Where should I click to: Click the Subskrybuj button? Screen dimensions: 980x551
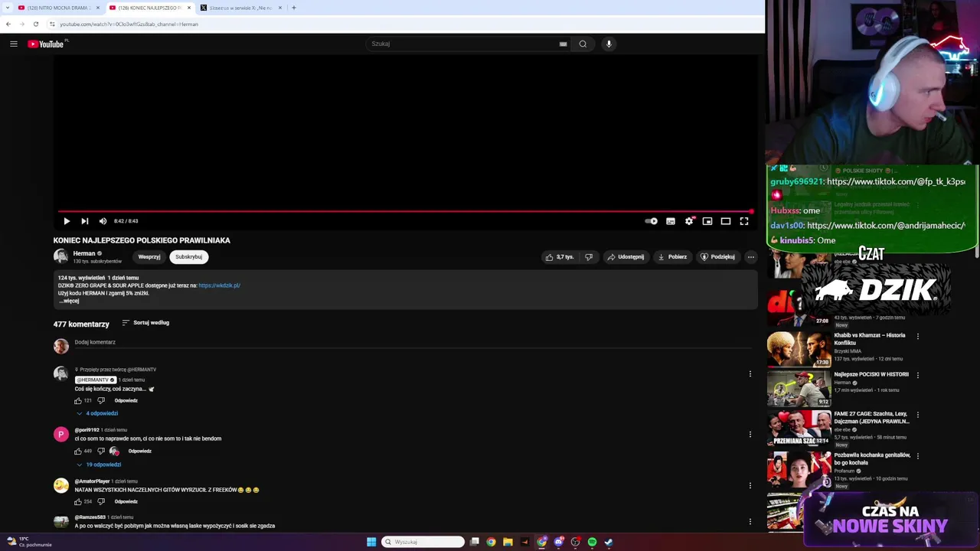pyautogui.click(x=188, y=257)
